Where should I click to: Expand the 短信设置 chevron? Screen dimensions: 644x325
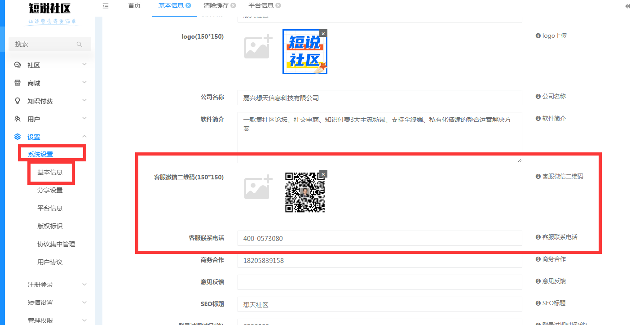[84, 303]
